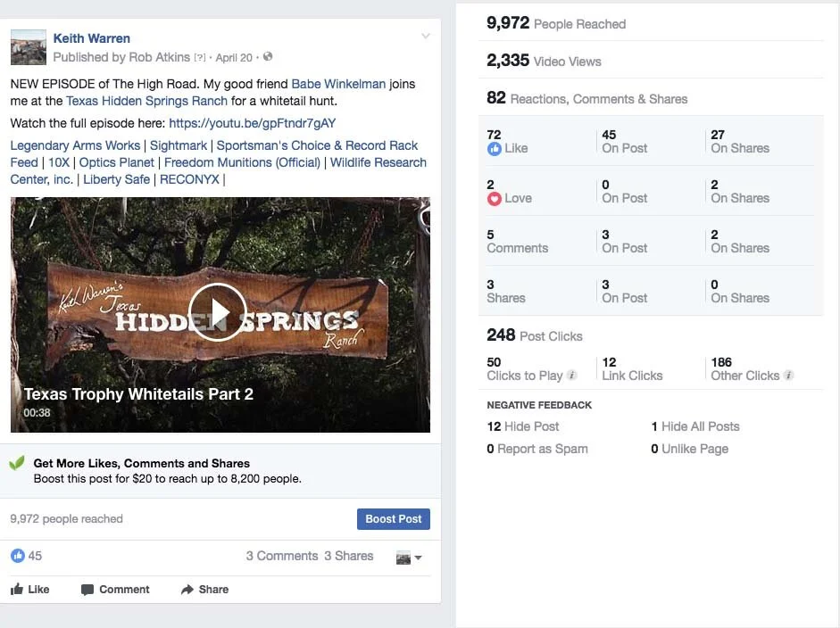This screenshot has height=628, width=840.
Task: Open Keith Warren page name link
Action: coord(92,38)
